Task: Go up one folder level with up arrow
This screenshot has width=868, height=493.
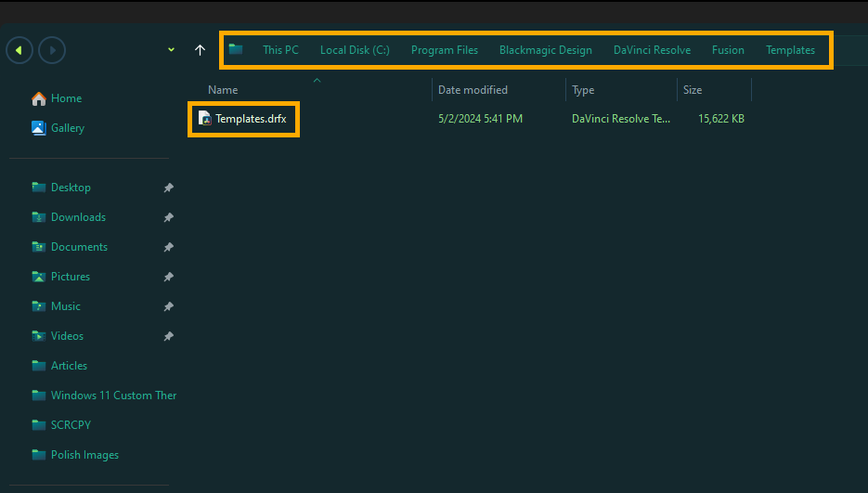Action: pos(200,50)
